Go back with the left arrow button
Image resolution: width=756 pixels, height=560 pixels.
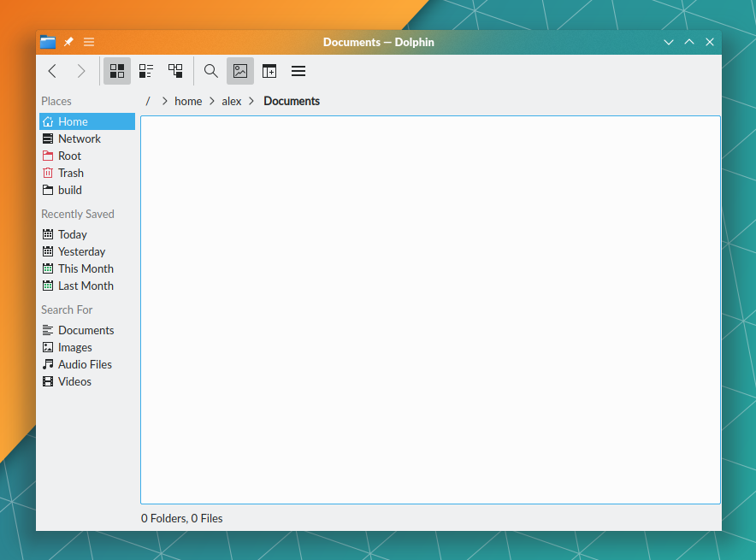coord(52,71)
